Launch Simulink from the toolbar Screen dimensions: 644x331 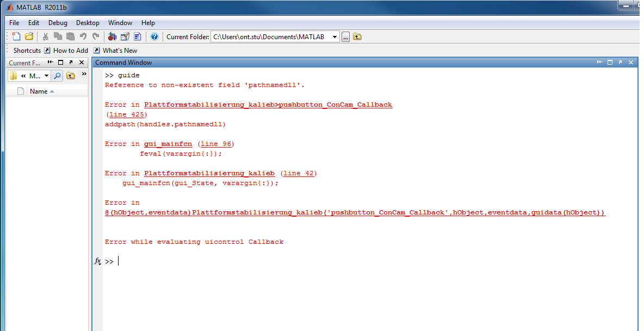coord(112,36)
